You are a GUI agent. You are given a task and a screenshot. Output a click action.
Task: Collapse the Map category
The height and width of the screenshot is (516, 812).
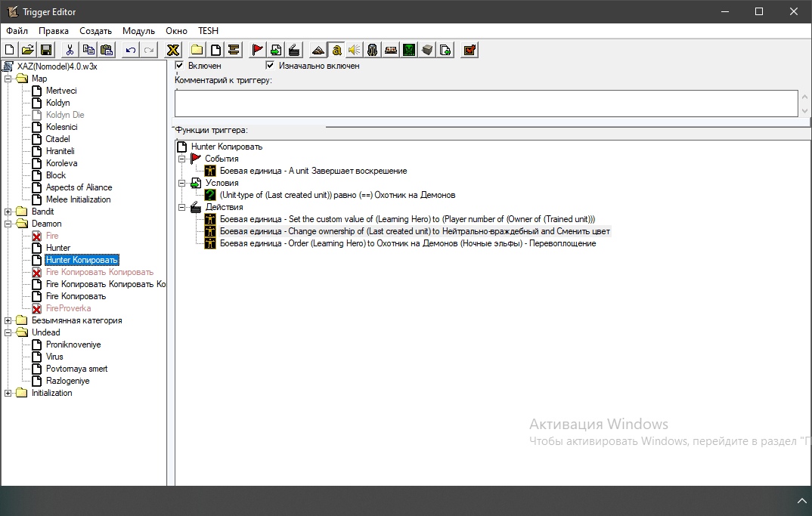(x=8, y=79)
